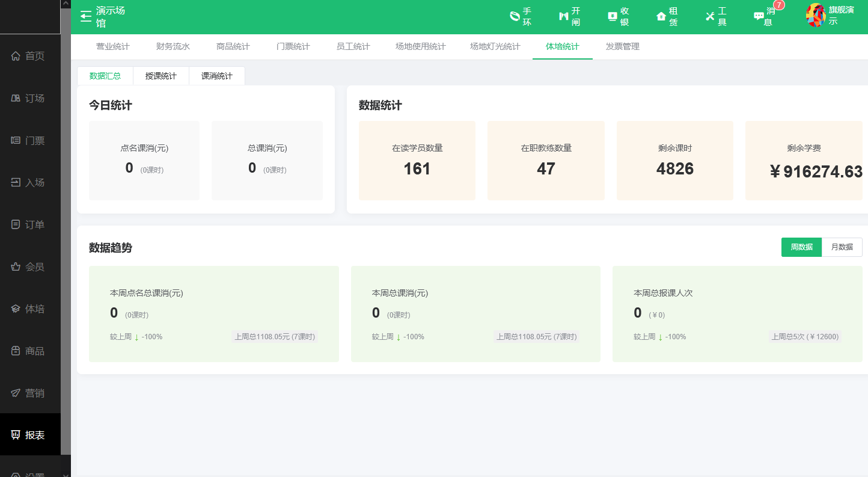Select the 租赁 (rental) icon
868x477 pixels.
pos(667,16)
